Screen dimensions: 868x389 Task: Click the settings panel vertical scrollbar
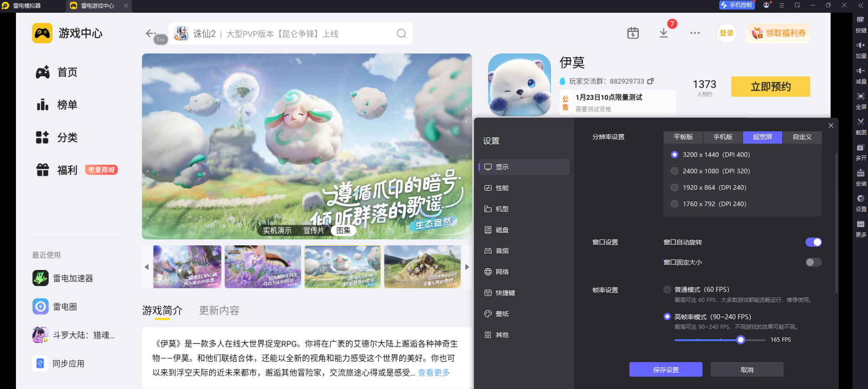tap(836, 223)
